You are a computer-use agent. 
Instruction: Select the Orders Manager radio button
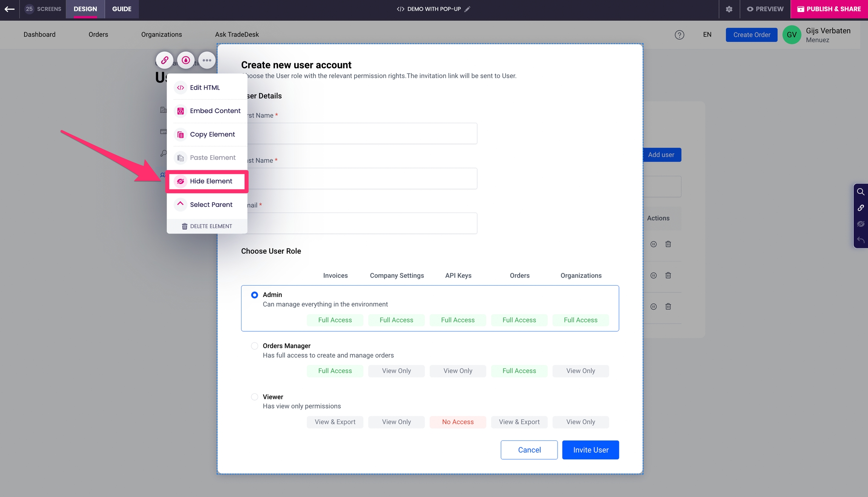[x=255, y=346]
